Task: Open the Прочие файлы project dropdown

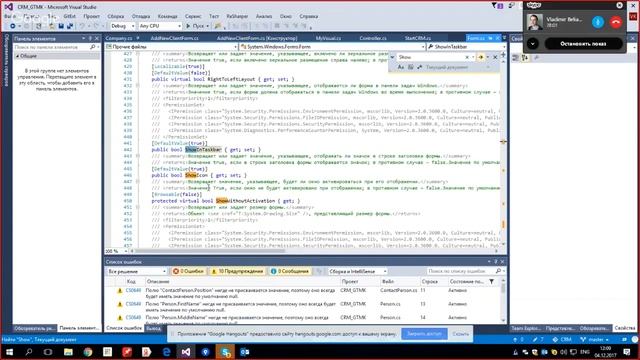Action: point(171,47)
